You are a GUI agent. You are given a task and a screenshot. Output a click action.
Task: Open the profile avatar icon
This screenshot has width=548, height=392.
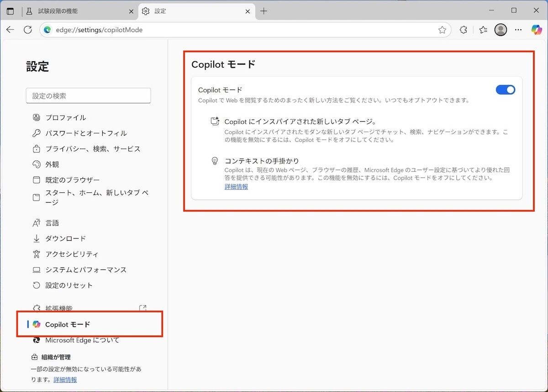coord(501,30)
